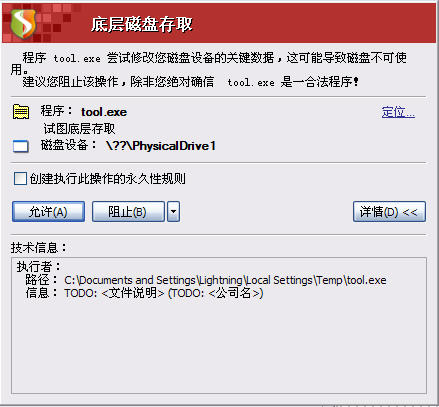This screenshot has height=407, width=439.
Task: Click the TODO file description line
Action: (163, 293)
